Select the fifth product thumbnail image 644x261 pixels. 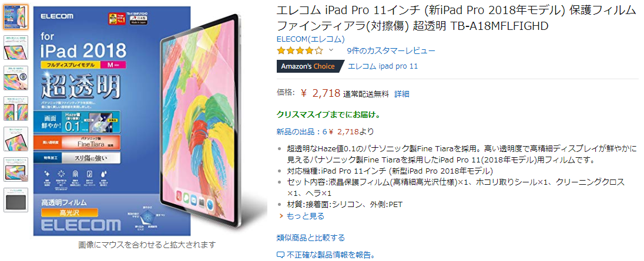tap(16, 139)
